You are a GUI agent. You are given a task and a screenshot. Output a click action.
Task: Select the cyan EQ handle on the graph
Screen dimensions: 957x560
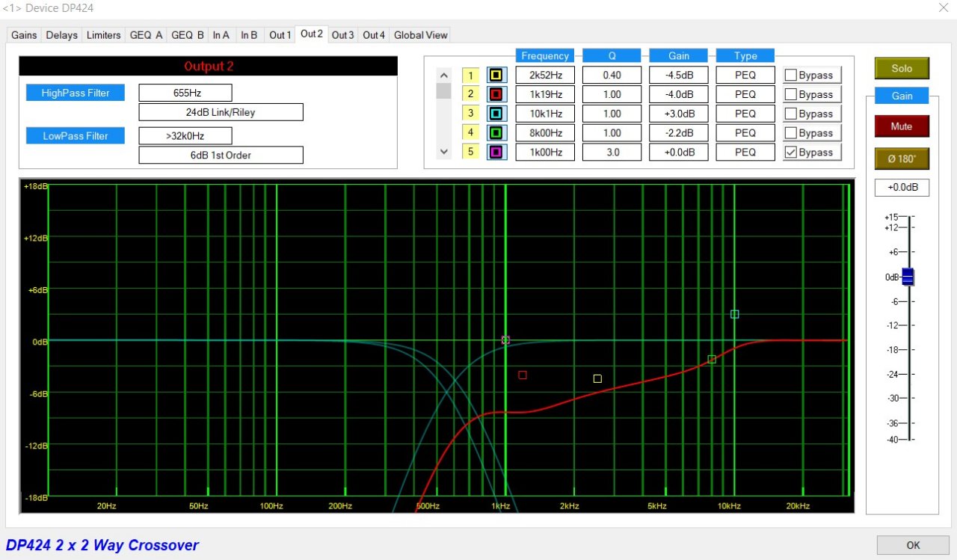(x=734, y=314)
